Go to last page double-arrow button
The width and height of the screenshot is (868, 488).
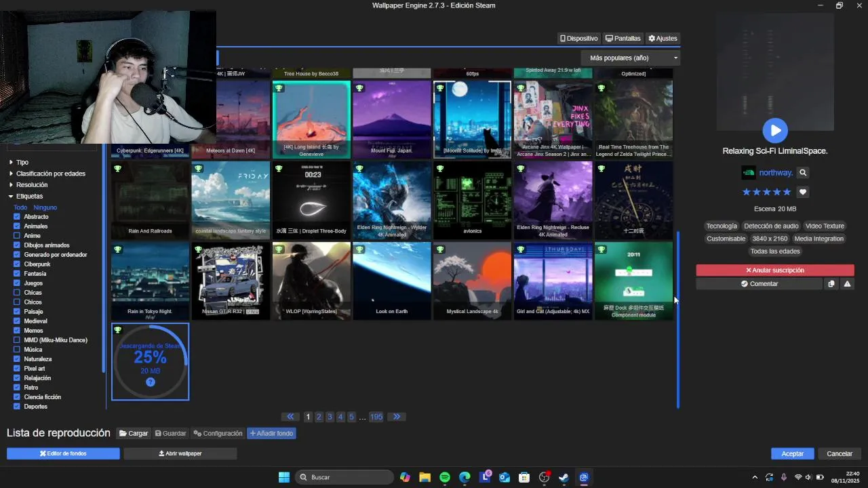pos(397,417)
